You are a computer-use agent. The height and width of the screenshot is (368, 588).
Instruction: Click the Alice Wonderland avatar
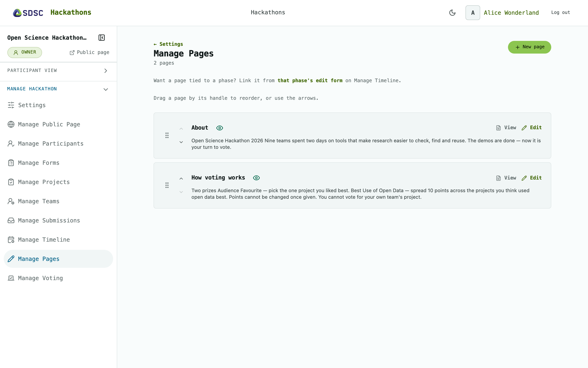pyautogui.click(x=473, y=13)
